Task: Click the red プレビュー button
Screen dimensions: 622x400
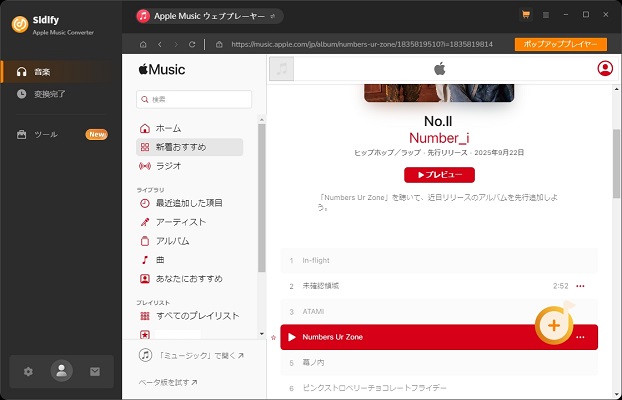Action: coord(440,175)
